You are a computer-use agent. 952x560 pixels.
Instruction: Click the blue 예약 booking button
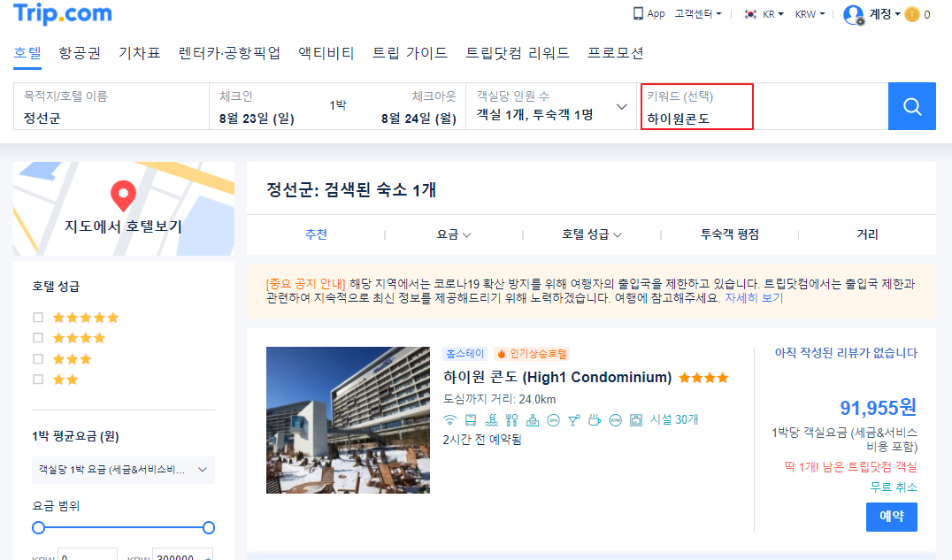click(891, 517)
